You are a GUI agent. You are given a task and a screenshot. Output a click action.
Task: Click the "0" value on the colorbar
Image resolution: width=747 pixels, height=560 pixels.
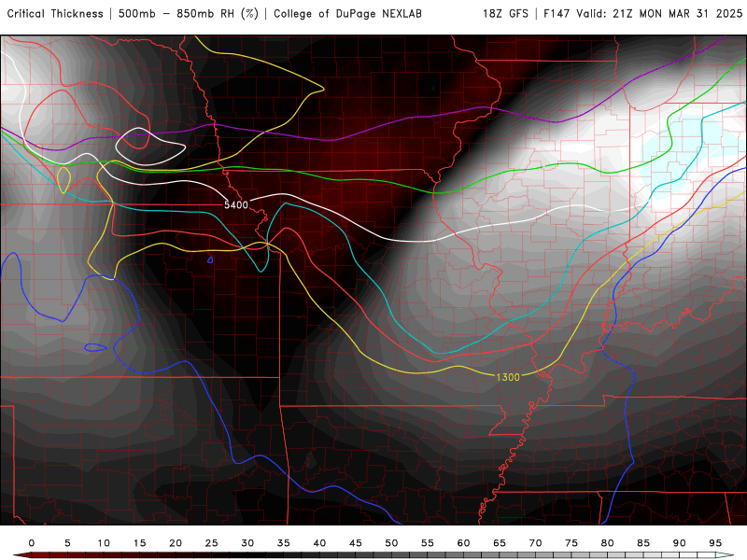click(x=32, y=543)
